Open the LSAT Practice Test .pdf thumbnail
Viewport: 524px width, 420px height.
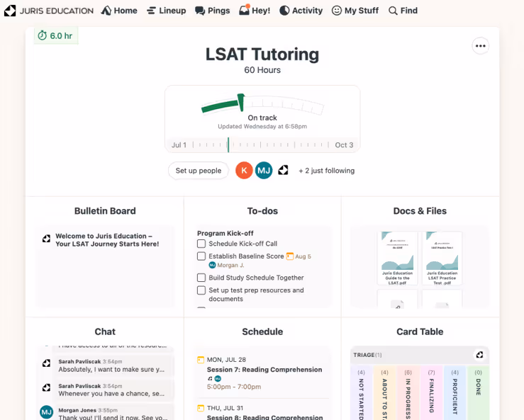pyautogui.click(x=442, y=258)
